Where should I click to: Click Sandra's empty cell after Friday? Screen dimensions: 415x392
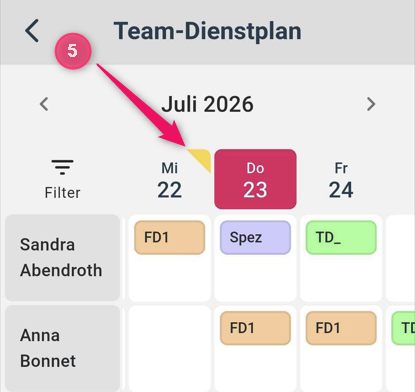[400, 258]
